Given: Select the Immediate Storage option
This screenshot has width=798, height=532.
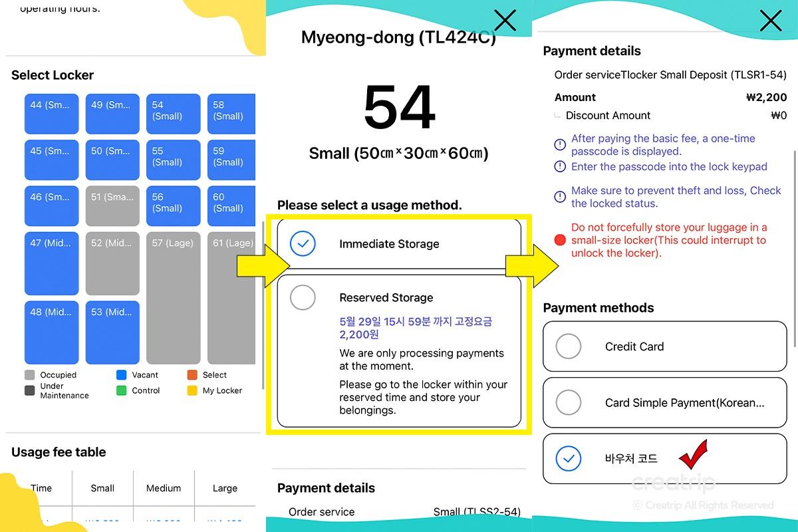Looking at the screenshot, I should tap(303, 244).
